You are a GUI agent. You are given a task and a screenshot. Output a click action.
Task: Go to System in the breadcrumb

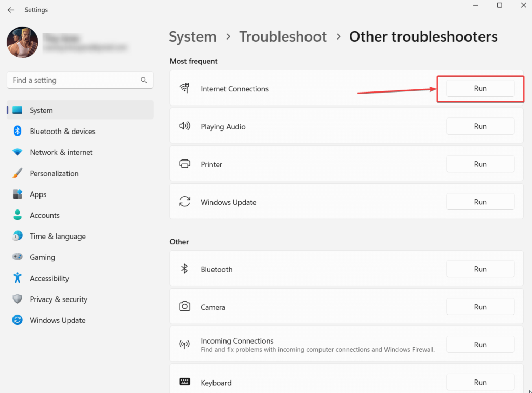pos(193,37)
